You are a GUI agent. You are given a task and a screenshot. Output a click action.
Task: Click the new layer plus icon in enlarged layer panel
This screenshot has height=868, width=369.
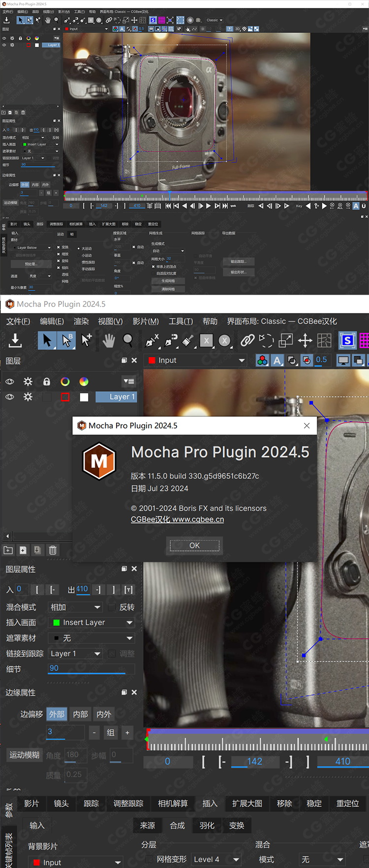(23, 550)
